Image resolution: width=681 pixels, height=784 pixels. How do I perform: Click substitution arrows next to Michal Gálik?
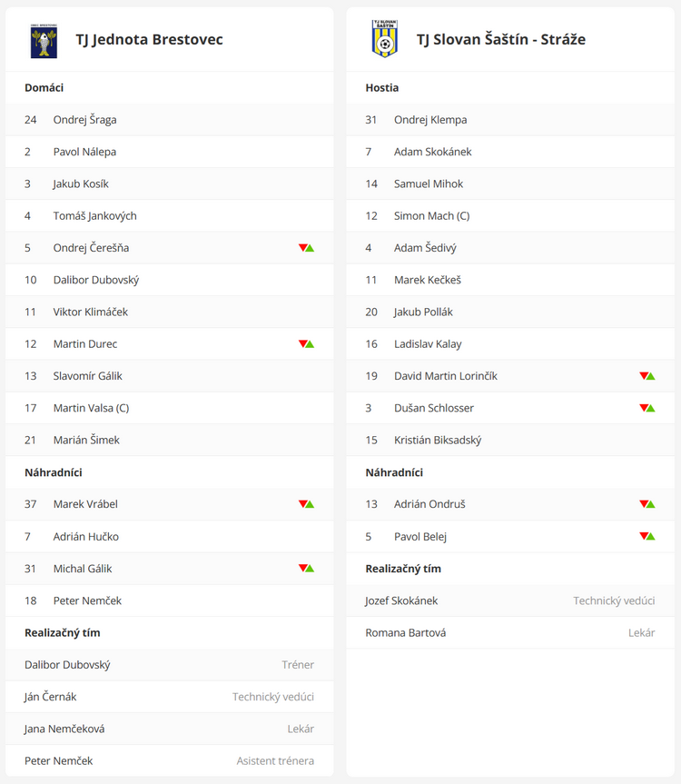click(306, 569)
